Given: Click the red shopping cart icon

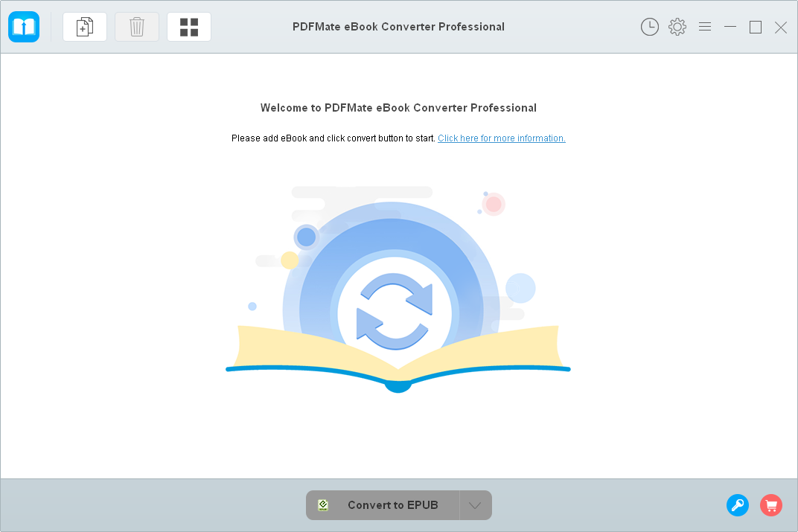Looking at the screenshot, I should [771, 505].
